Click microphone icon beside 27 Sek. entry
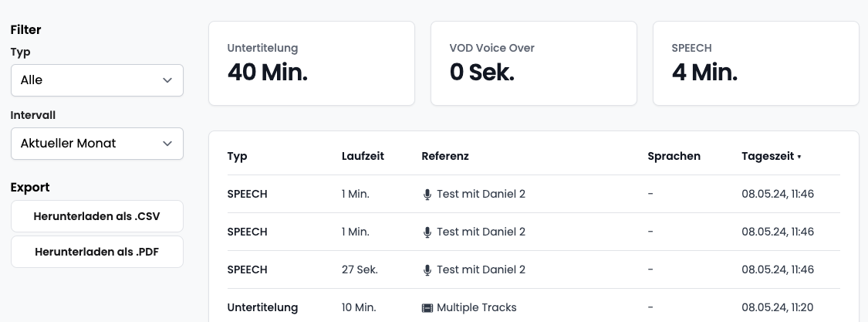Image resolution: width=868 pixels, height=322 pixels. tap(427, 270)
